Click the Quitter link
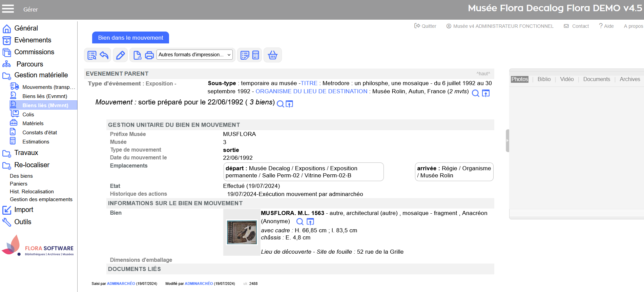 425,26
